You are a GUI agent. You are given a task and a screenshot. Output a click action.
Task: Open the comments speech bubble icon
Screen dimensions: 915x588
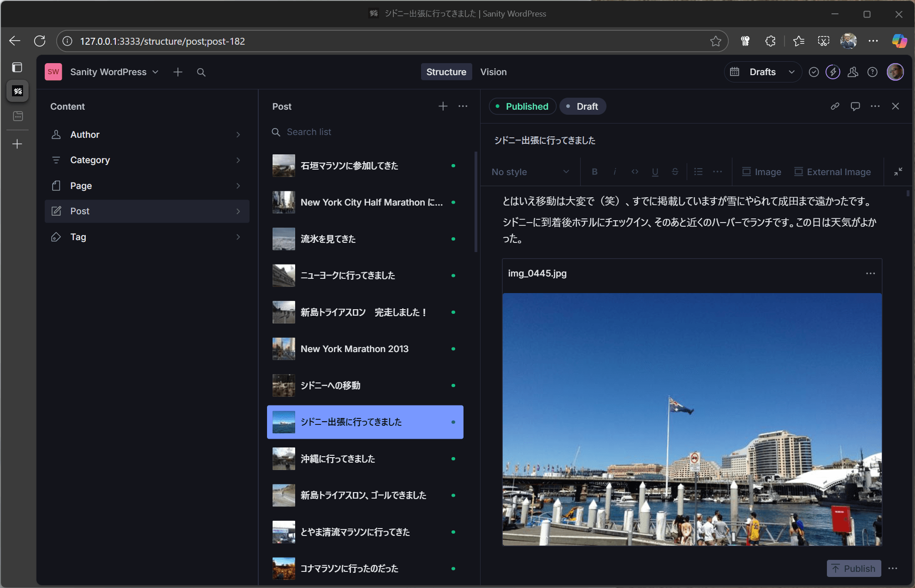point(855,106)
